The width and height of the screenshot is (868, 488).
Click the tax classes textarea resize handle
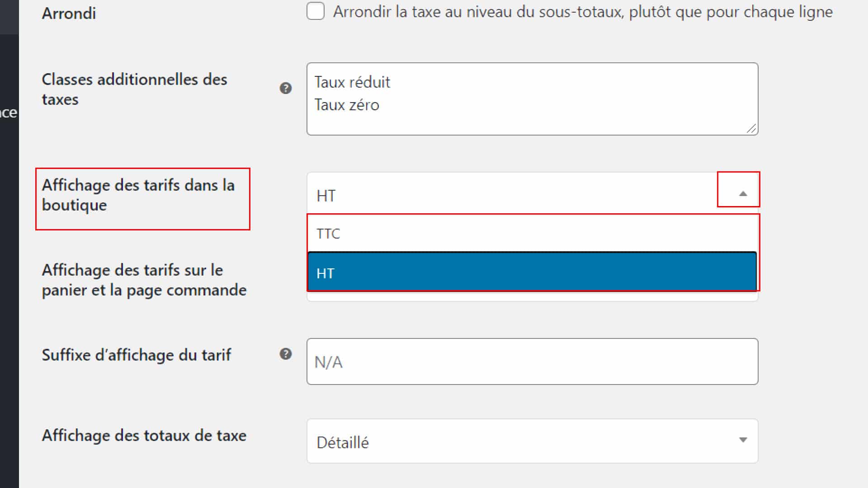coord(751,129)
